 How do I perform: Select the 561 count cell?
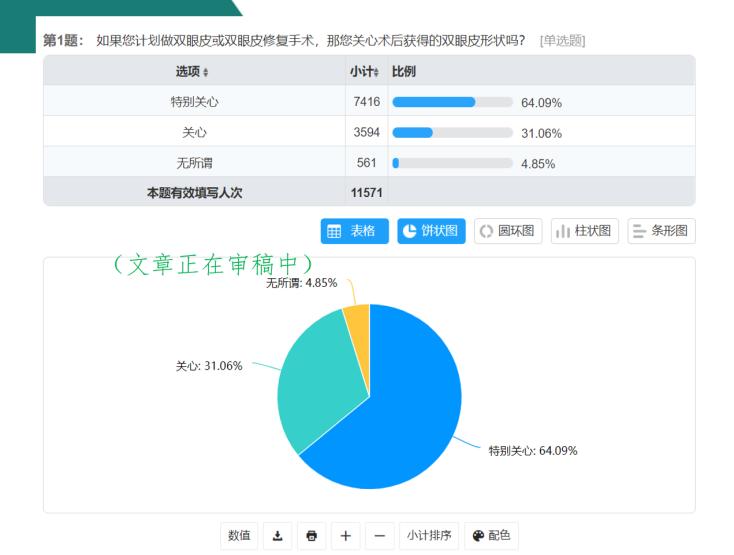click(x=367, y=163)
